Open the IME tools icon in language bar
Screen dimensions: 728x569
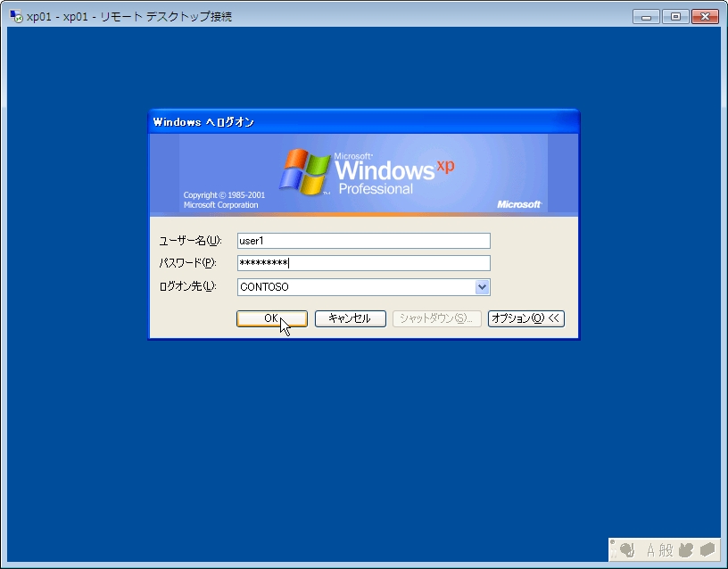(x=707, y=550)
